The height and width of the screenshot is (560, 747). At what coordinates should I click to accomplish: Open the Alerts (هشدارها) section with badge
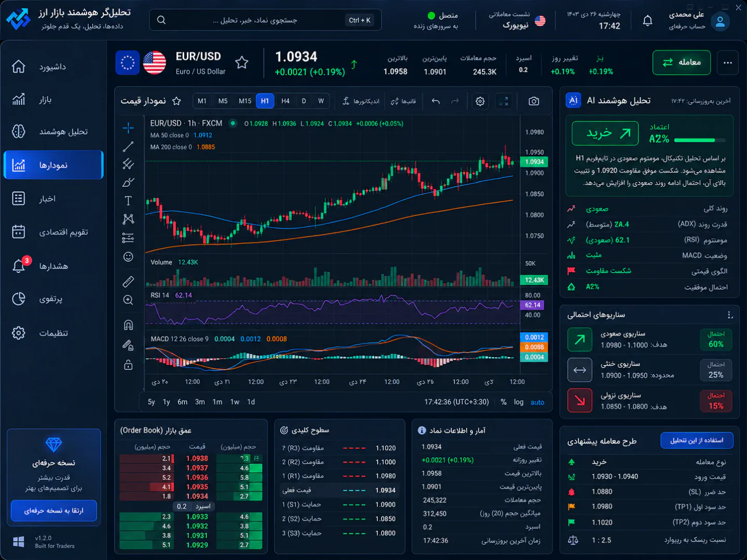pos(53,266)
